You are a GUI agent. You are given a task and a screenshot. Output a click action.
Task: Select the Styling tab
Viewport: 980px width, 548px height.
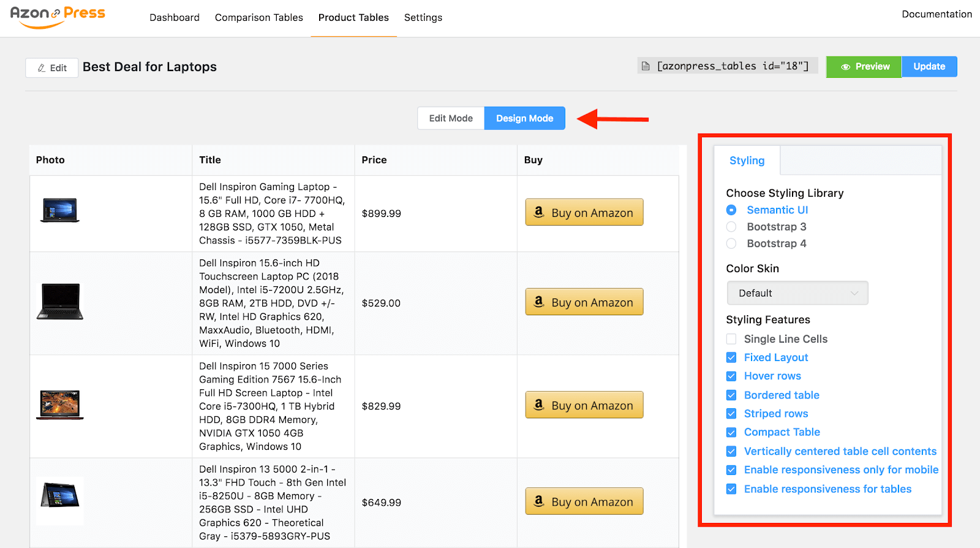click(x=747, y=161)
